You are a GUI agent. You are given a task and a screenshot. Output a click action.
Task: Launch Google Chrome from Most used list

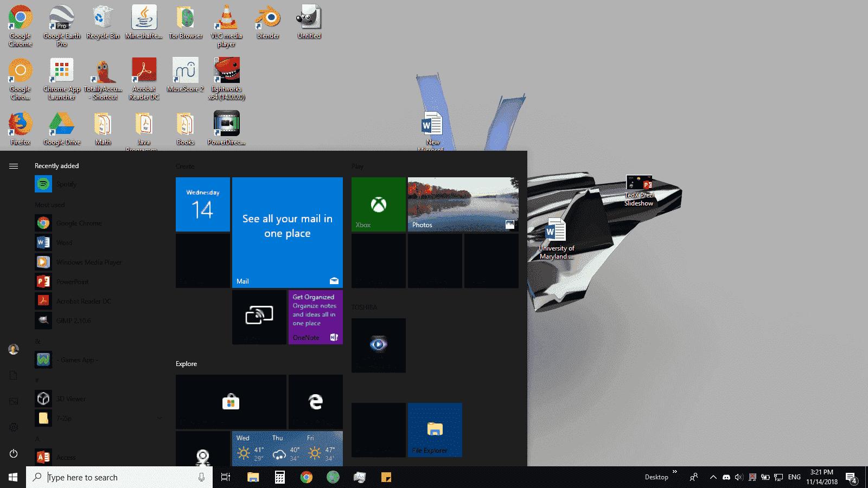tap(98, 223)
